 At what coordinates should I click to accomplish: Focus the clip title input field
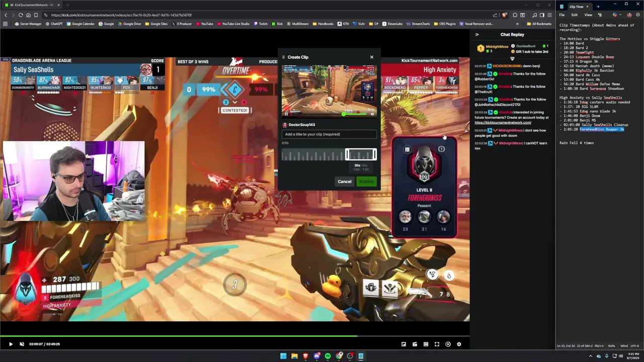tap(329, 134)
